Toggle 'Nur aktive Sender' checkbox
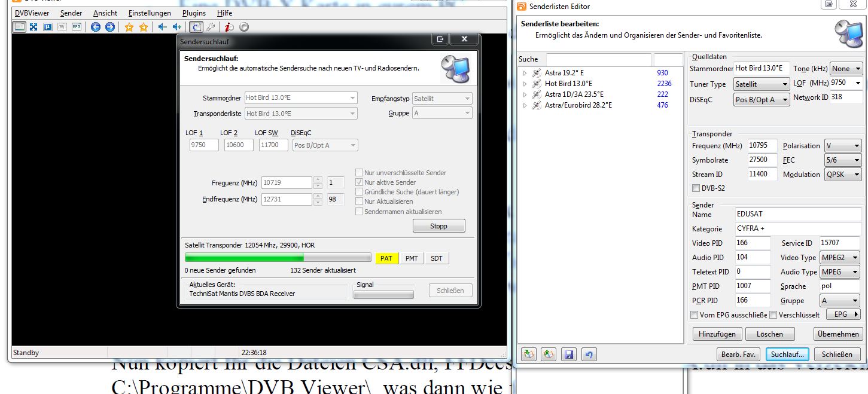This screenshot has height=394, width=868. point(359,182)
